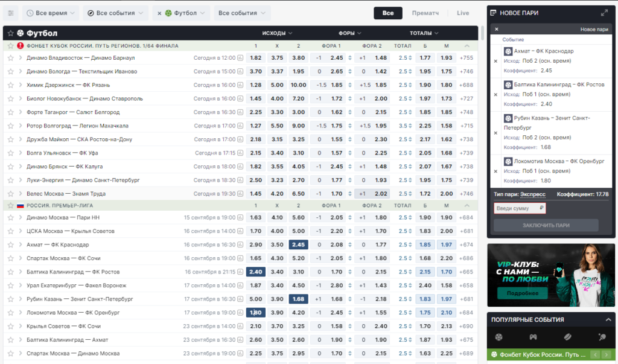Favorite the Рубин Казань — Зенит match
Viewport: 618px width, 364px height.
tap(11, 299)
